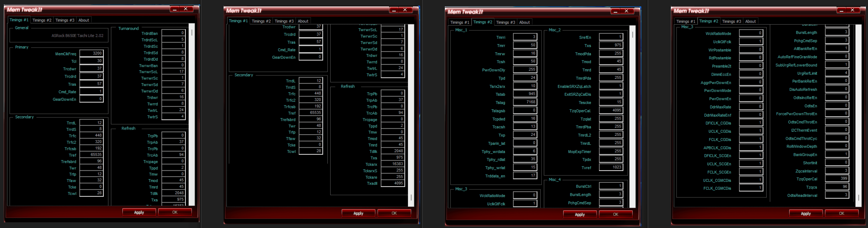Click the Txsdll field showing 4095

(x=393, y=183)
